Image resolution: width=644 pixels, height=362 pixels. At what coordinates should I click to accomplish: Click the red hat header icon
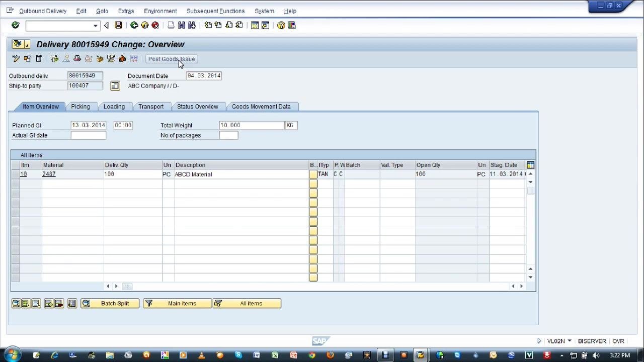(77, 59)
